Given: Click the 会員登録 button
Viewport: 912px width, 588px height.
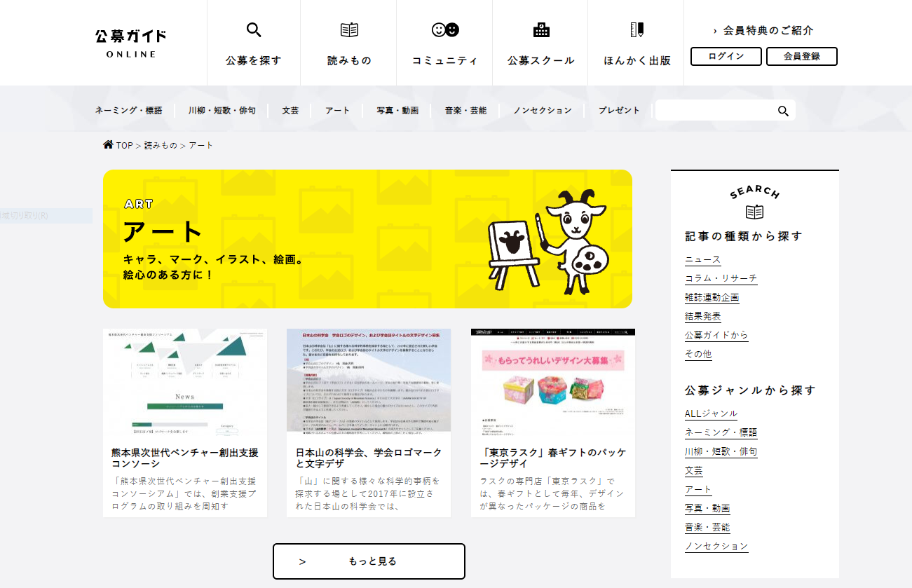Looking at the screenshot, I should [802, 57].
